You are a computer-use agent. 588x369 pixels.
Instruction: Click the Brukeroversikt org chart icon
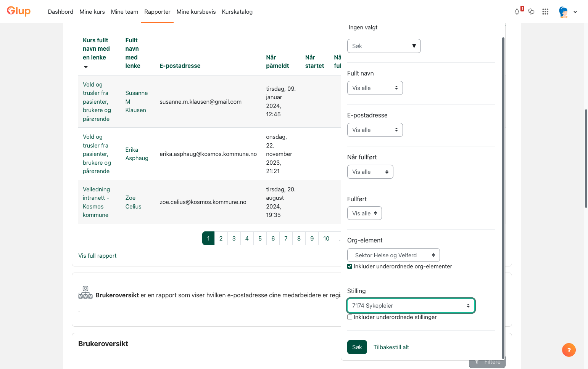[85, 292]
